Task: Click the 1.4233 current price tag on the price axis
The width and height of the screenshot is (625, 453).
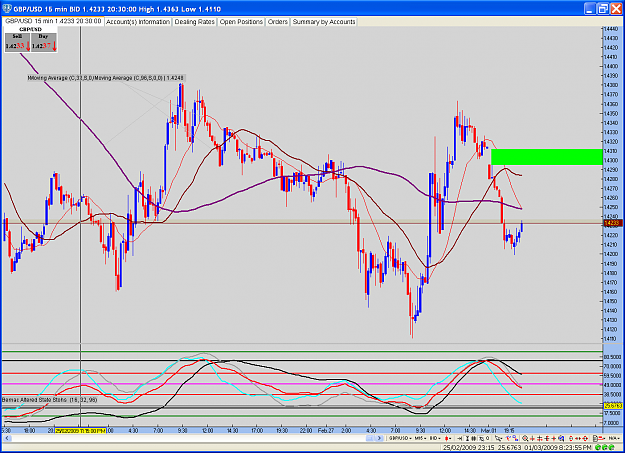Action: click(x=612, y=223)
